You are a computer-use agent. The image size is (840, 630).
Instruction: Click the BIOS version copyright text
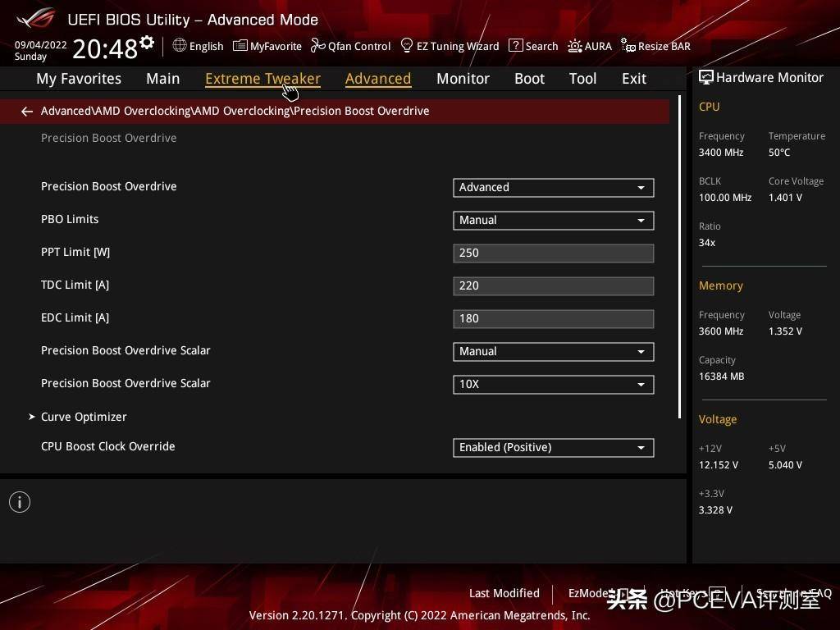click(x=419, y=615)
